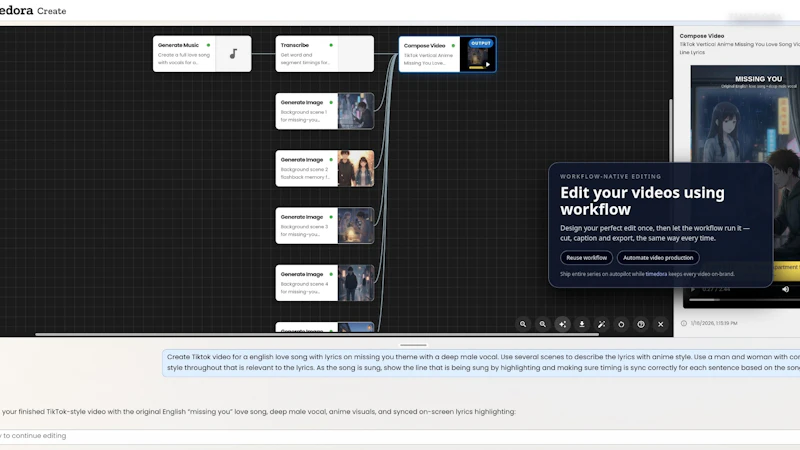Image resolution: width=800 pixels, height=450 pixels.
Task: Reset the canvas view with the circular arrow
Action: coord(621,324)
